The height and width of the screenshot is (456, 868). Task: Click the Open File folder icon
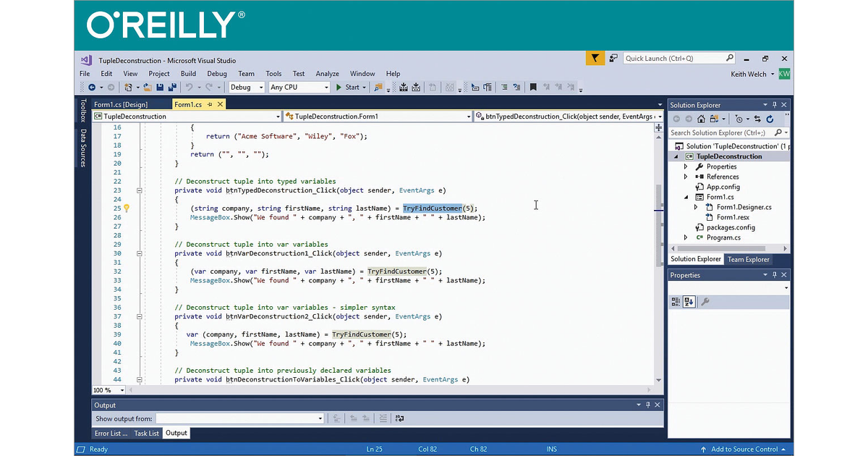click(x=148, y=88)
